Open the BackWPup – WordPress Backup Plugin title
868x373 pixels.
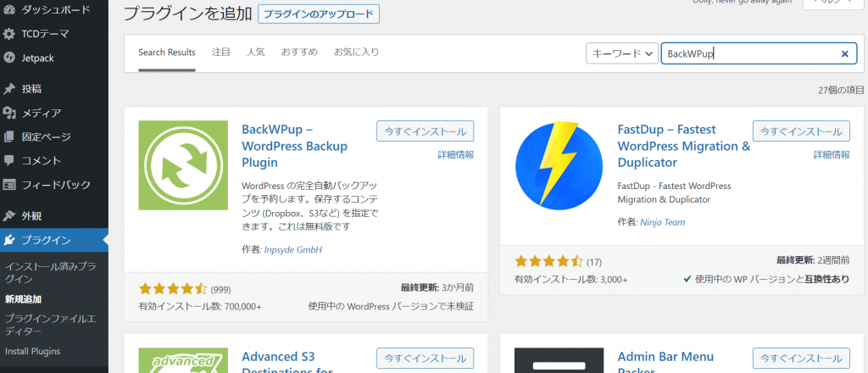pos(294,146)
